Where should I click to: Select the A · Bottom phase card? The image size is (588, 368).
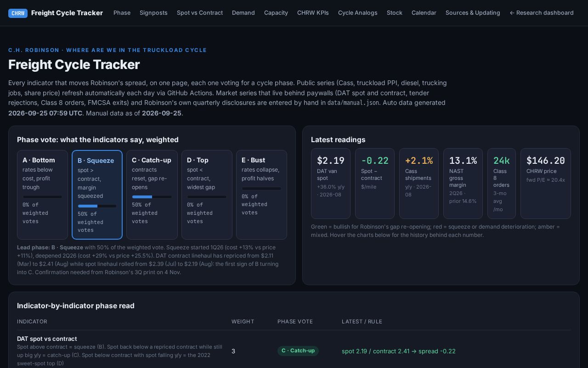[42, 195]
